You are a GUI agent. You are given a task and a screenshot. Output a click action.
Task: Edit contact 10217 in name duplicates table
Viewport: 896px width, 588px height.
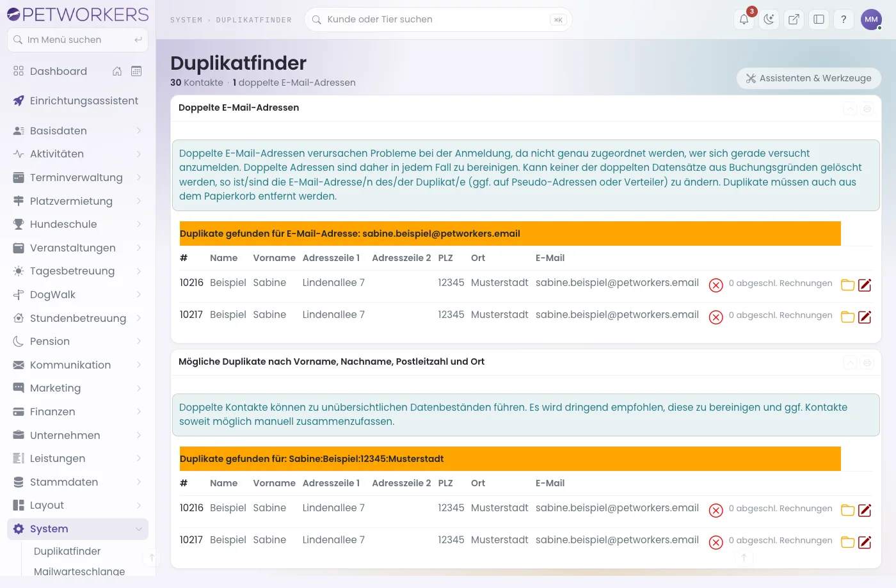click(865, 542)
